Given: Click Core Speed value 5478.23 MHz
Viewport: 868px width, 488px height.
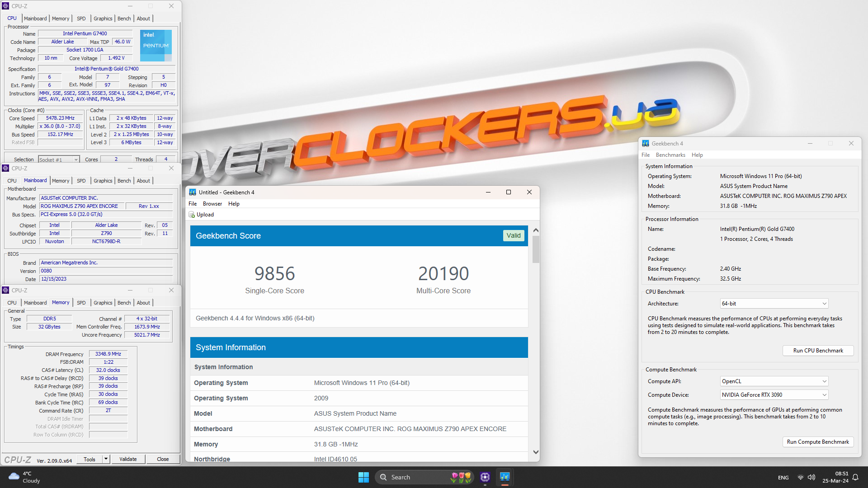Looking at the screenshot, I should (60, 118).
